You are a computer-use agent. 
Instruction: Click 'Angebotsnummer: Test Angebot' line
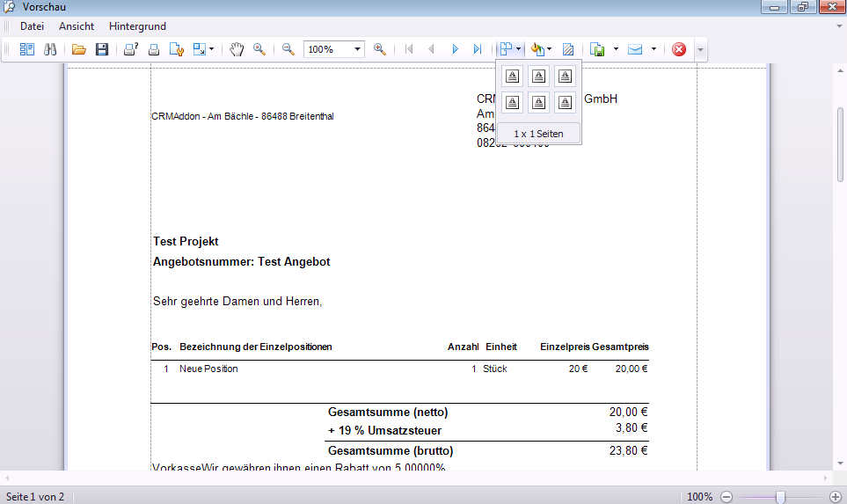[x=242, y=261]
